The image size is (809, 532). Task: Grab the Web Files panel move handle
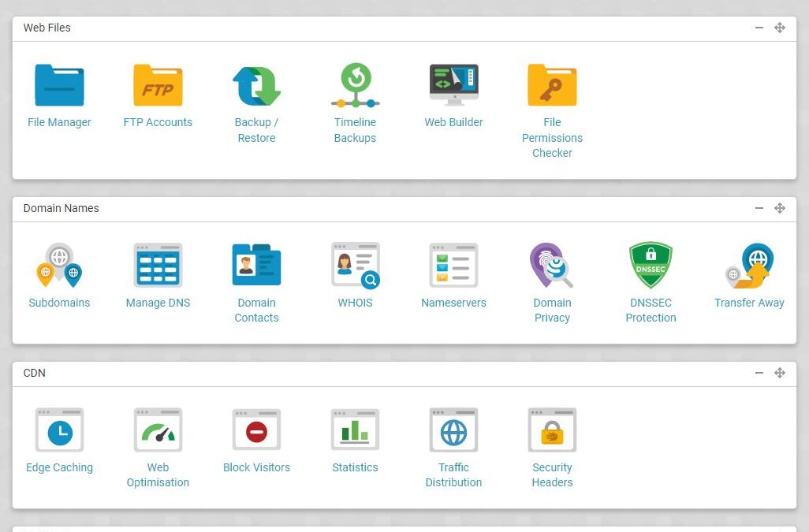click(x=780, y=28)
